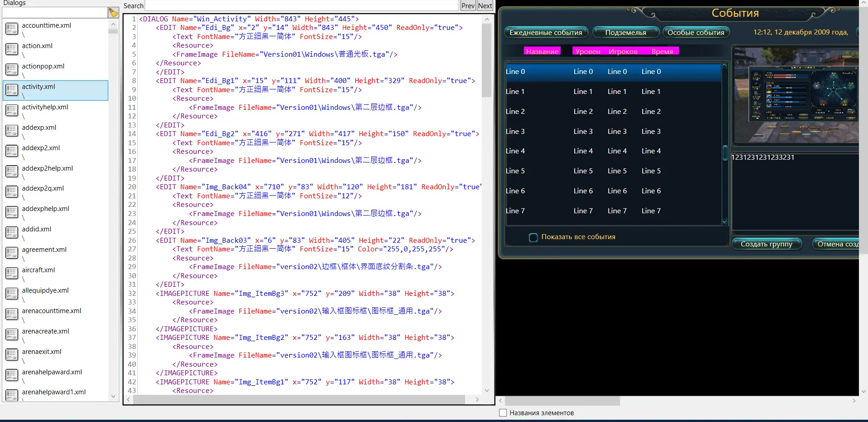Click the Создать группу button
Image resolution: width=868 pixels, height=422 pixels.
766,244
